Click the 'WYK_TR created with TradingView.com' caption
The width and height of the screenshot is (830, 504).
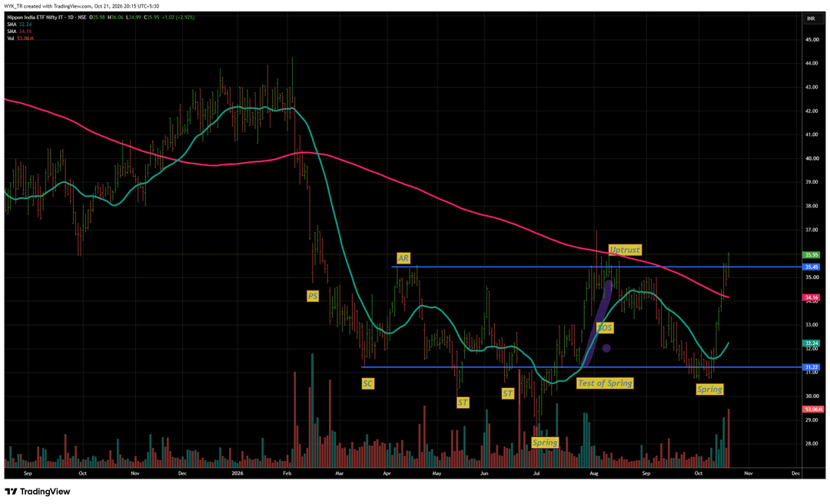(48, 6)
